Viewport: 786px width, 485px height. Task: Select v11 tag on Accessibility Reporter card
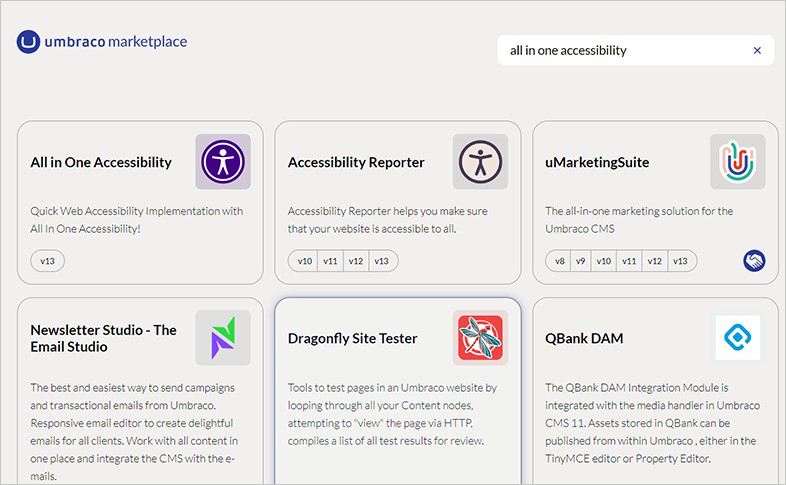pyautogui.click(x=330, y=261)
